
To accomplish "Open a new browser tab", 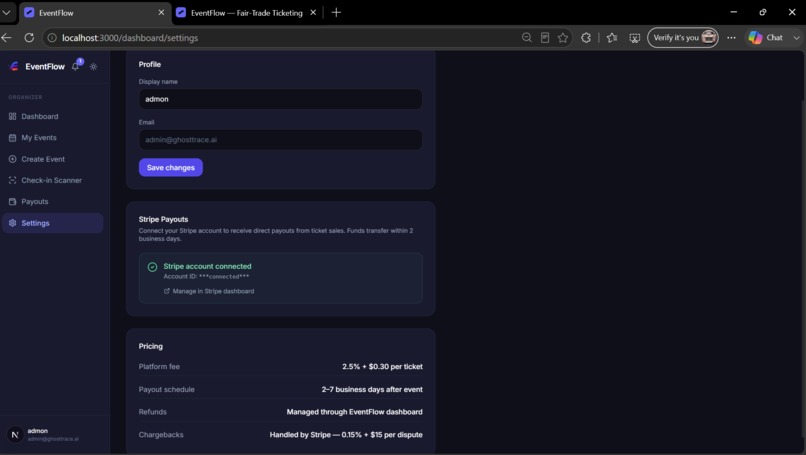I will pos(336,13).
